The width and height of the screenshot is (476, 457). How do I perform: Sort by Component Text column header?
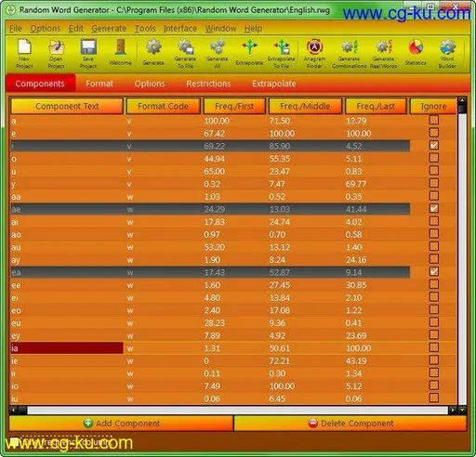tap(67, 106)
